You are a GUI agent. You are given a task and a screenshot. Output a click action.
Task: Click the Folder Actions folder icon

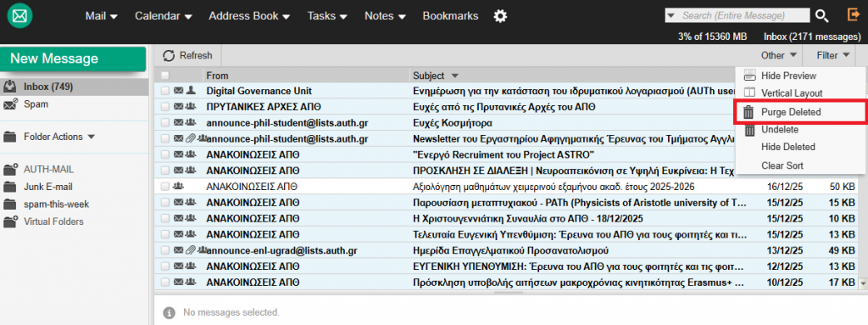click(x=9, y=137)
